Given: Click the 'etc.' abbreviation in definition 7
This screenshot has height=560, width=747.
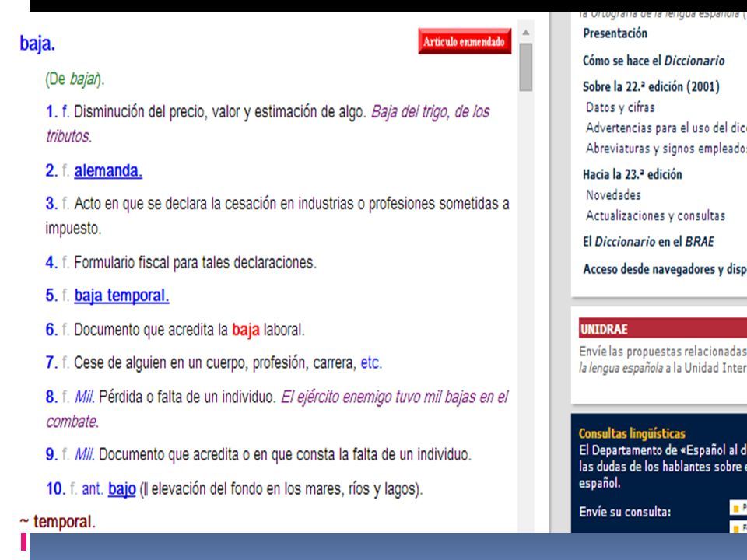Looking at the screenshot, I should [371, 363].
